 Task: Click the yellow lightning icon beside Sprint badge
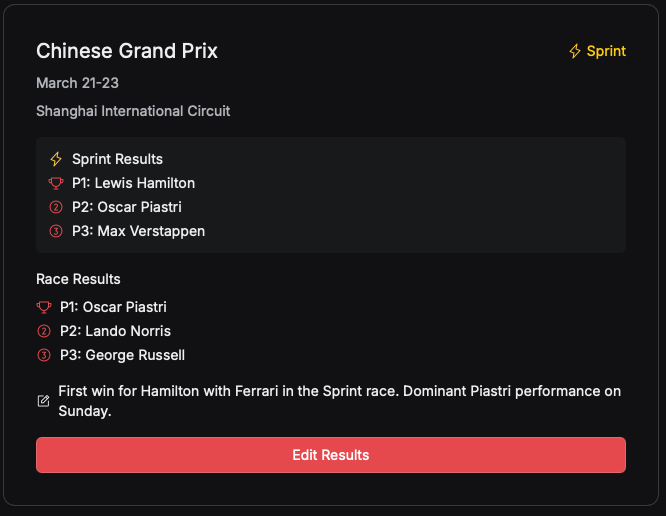tap(575, 51)
